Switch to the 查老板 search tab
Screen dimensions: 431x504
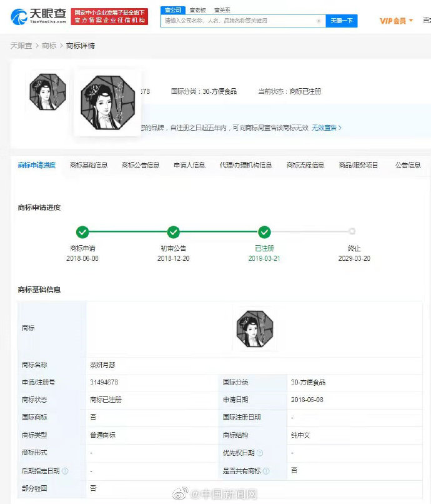(199, 10)
